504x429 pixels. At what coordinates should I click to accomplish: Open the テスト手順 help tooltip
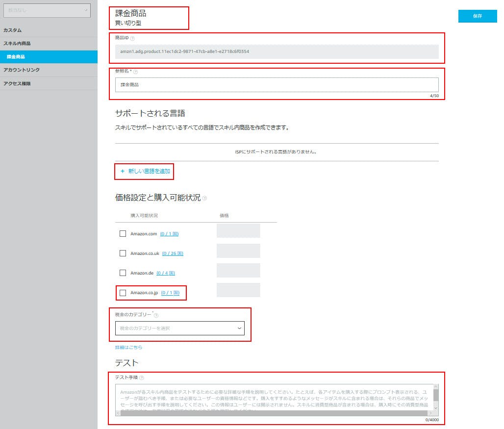coord(142,378)
